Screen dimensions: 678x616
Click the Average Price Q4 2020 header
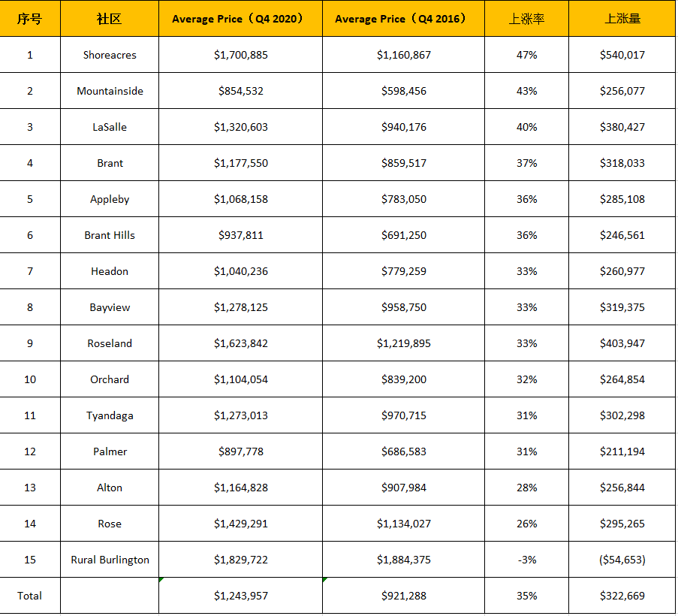pos(240,19)
